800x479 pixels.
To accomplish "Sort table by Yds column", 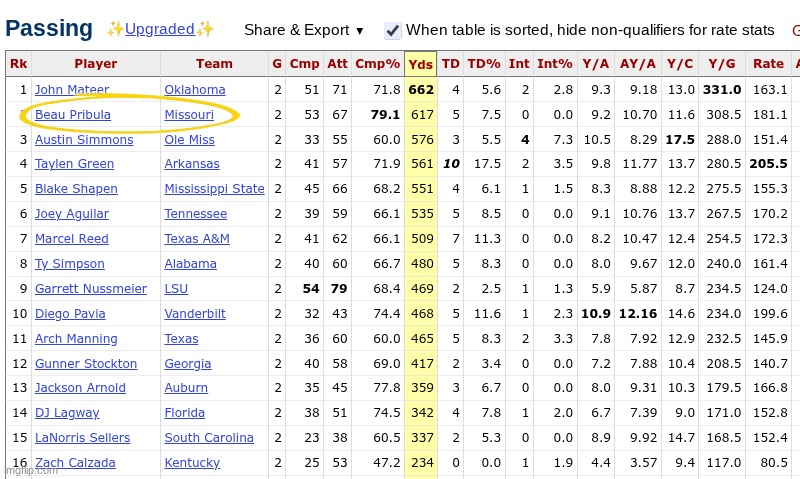I will point(419,64).
